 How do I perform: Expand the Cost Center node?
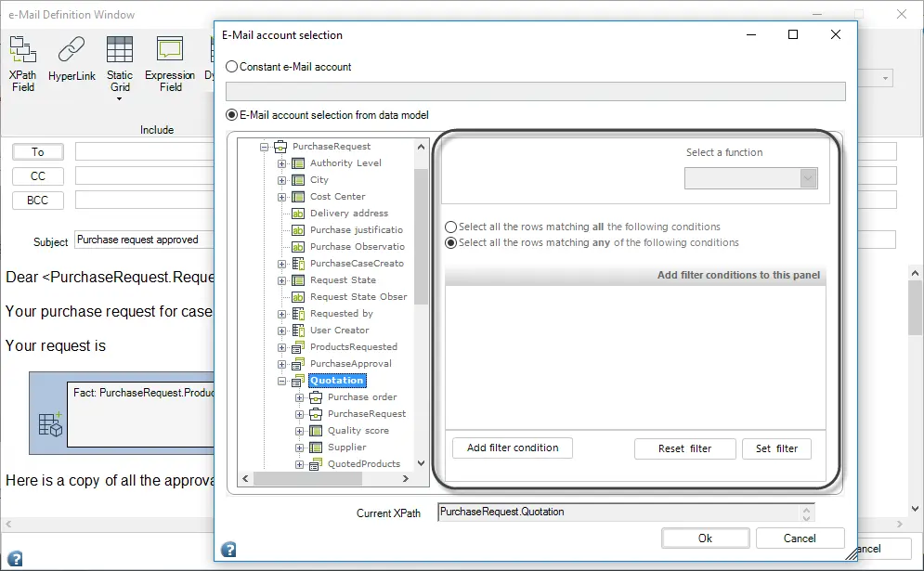(281, 198)
